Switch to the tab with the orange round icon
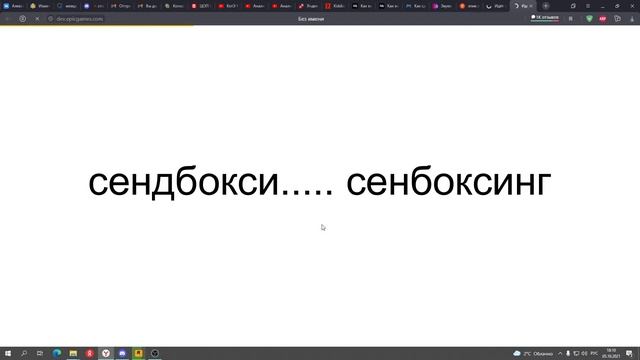 click(469, 6)
